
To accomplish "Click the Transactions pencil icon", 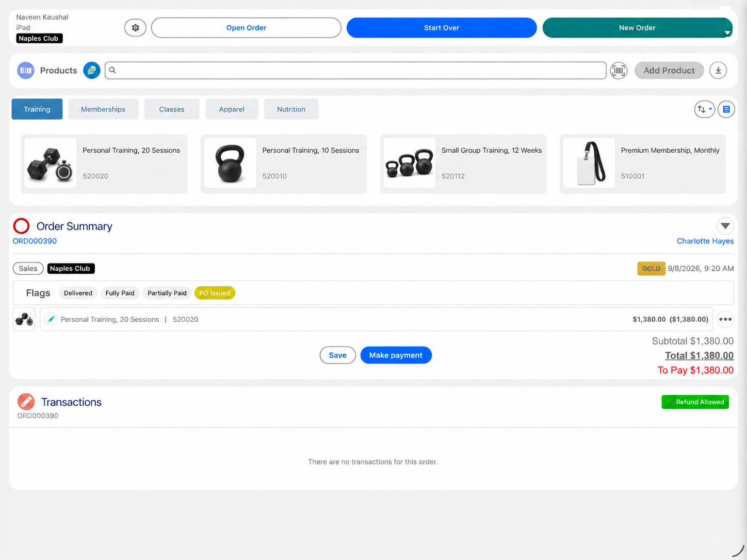I will pos(26,402).
